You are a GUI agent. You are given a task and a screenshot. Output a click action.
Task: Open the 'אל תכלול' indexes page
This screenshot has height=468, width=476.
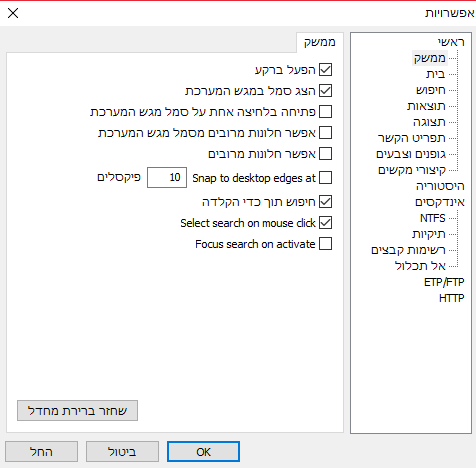(420, 266)
